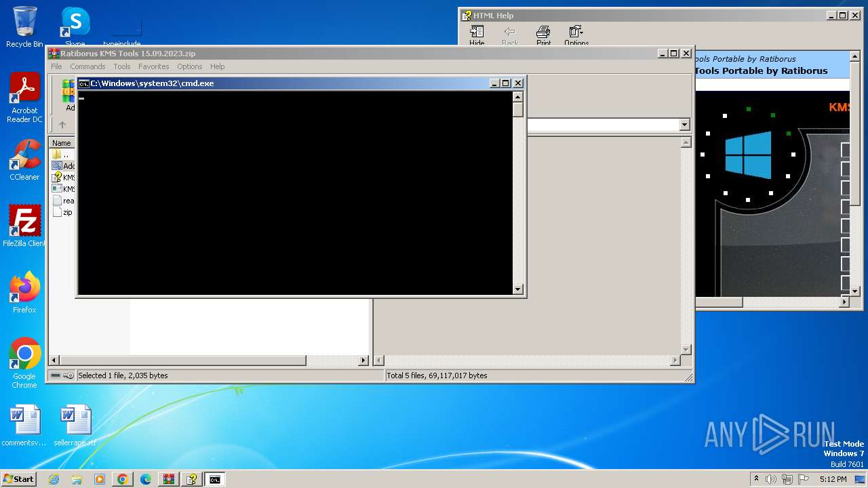The image size is (868, 488).
Task: Open WinRAR Commands menu
Action: tap(87, 66)
